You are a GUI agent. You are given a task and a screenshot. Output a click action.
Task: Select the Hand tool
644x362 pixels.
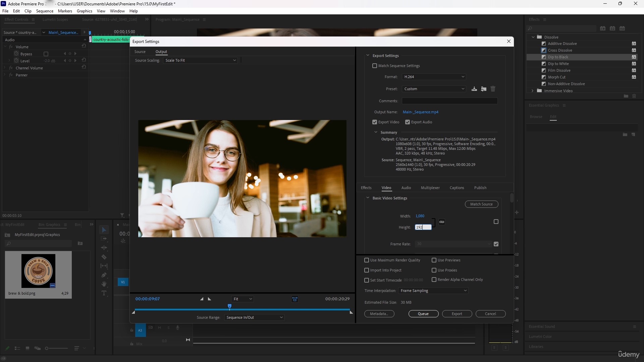(104, 284)
